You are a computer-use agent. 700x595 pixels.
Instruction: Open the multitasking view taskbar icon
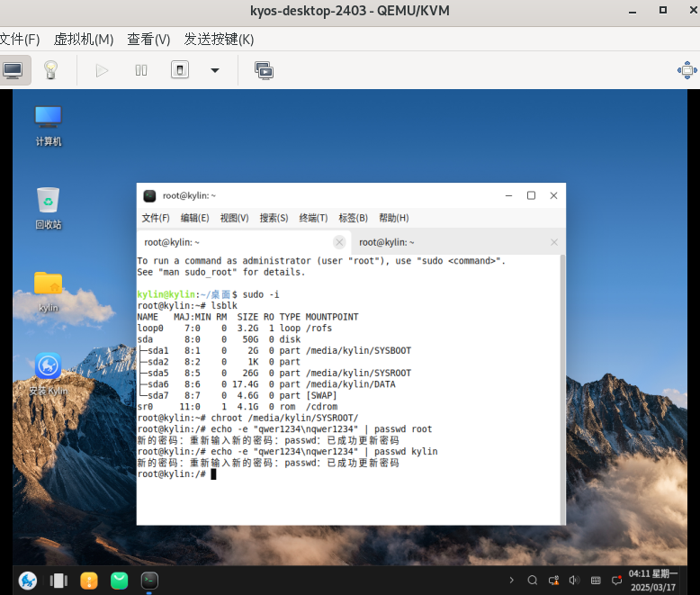tap(58, 581)
